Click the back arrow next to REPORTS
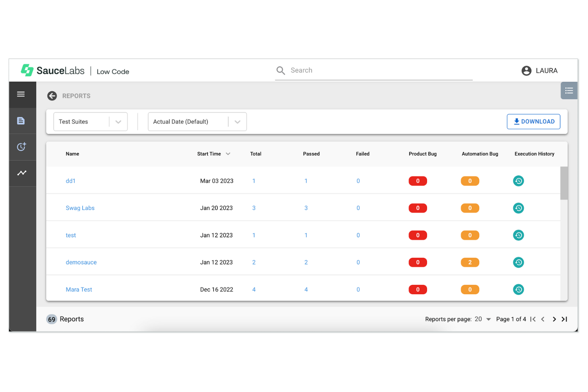 coord(52,96)
